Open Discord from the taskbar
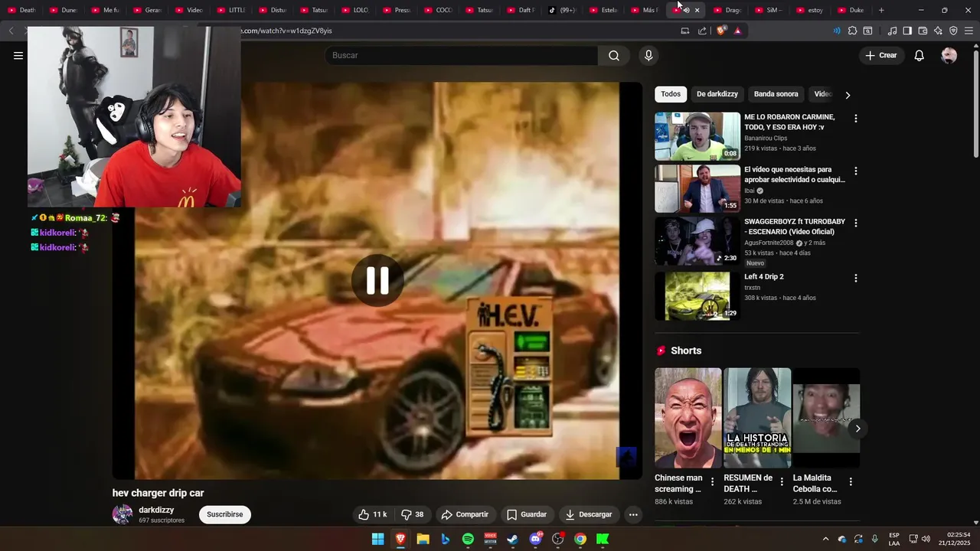 coord(535,539)
